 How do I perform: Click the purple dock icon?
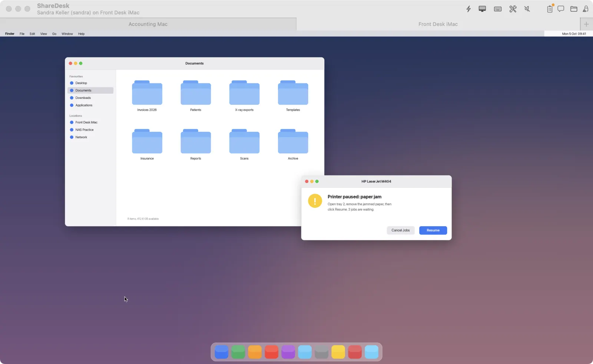tap(288, 352)
